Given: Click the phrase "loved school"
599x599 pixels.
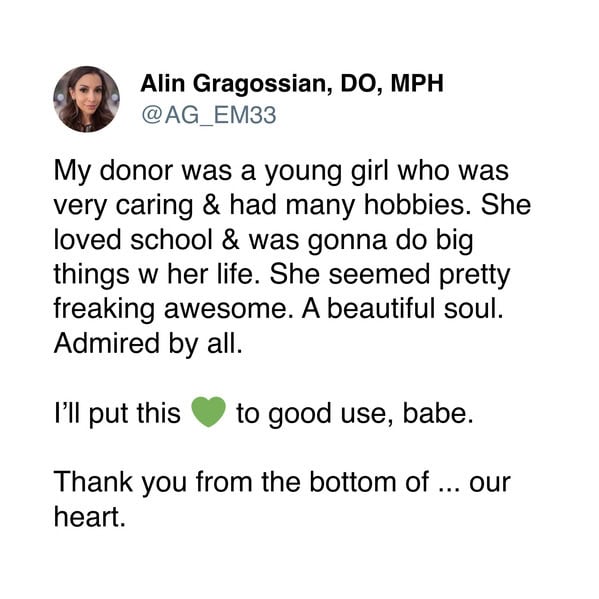Looking at the screenshot, I should click(133, 240).
